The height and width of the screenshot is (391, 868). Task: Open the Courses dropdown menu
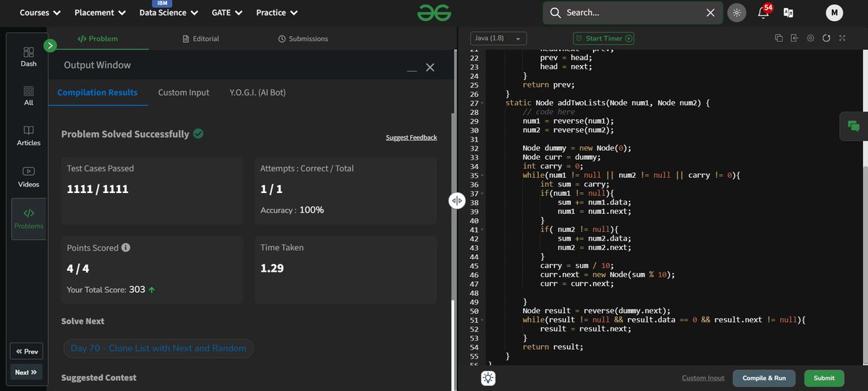coord(40,12)
